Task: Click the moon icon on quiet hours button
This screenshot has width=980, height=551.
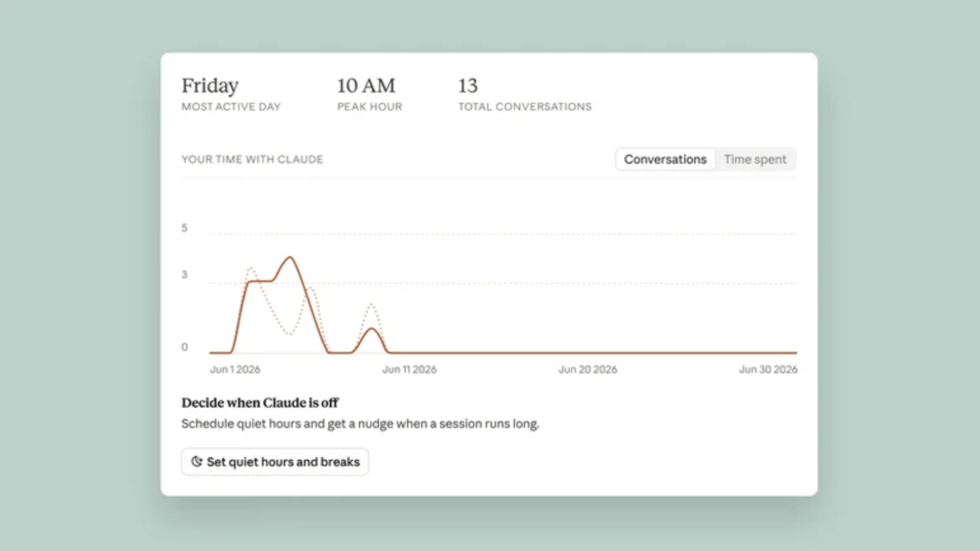Action: (197, 462)
